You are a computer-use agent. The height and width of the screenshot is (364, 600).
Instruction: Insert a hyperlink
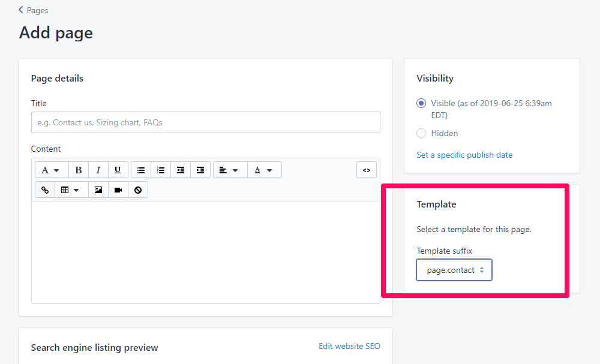point(45,189)
